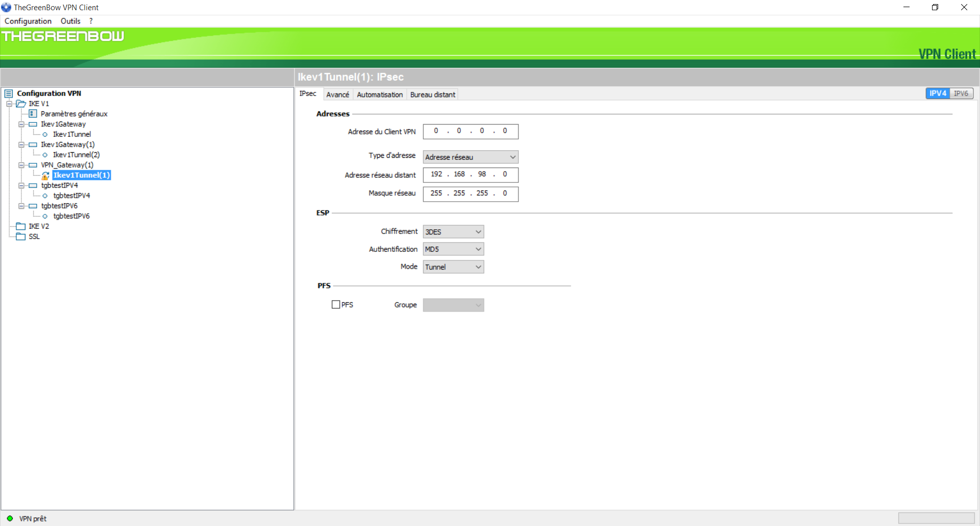Select the Ikev1Tunnel(2) tree item
Viewport: 980px width, 526px height.
77,155
